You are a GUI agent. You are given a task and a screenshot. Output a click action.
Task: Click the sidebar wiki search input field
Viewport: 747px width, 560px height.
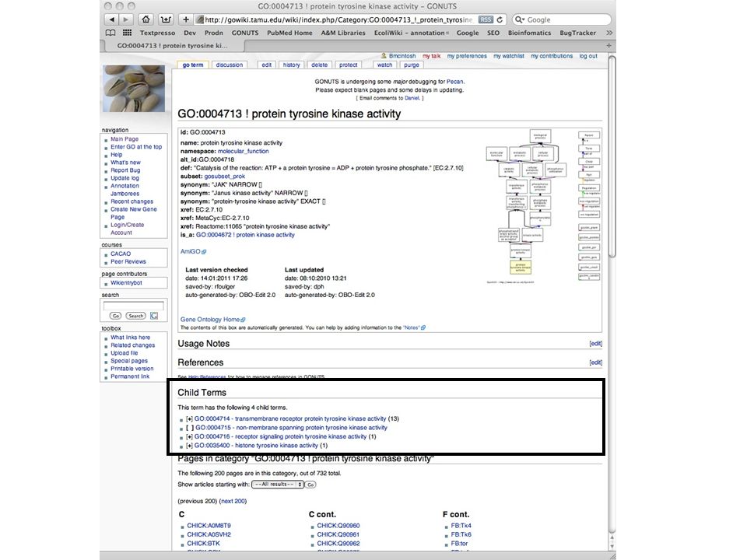click(x=133, y=305)
